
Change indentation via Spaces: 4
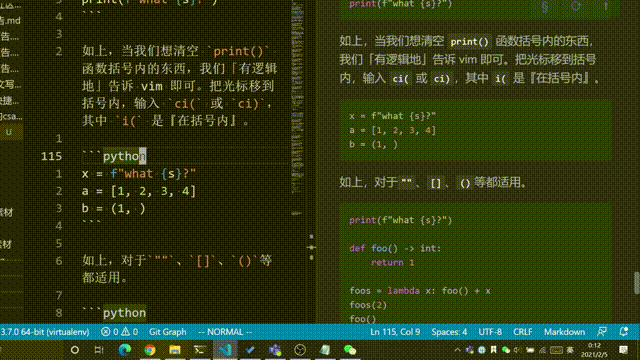tap(449, 332)
